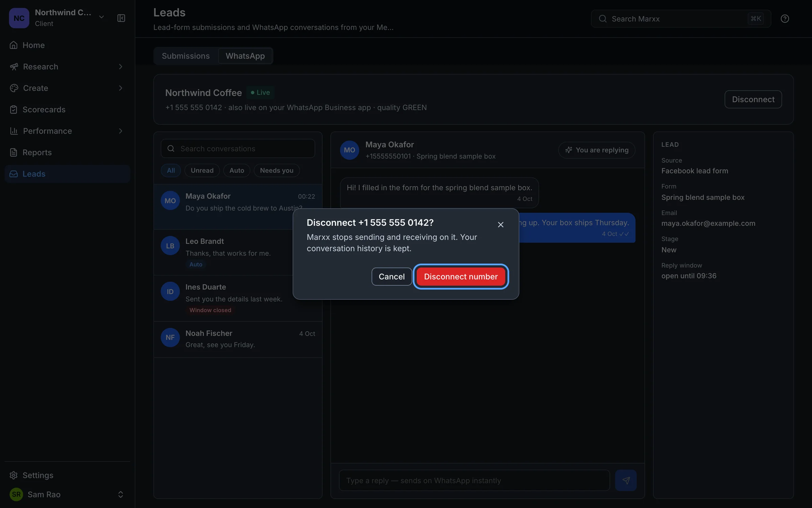This screenshot has height=508, width=812.
Task: Close the disconnect dialog with the X
Action: point(500,225)
